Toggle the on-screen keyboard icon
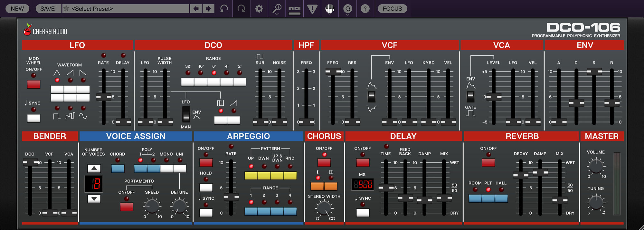 pos(330,9)
